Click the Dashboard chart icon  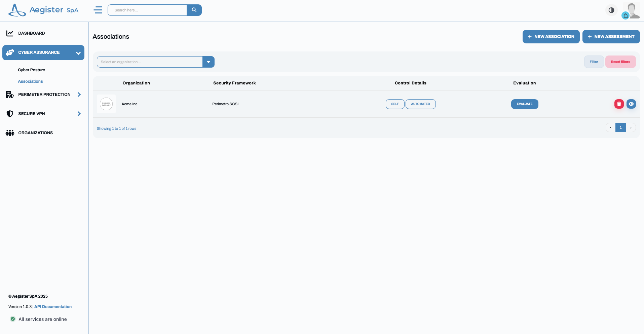click(10, 33)
